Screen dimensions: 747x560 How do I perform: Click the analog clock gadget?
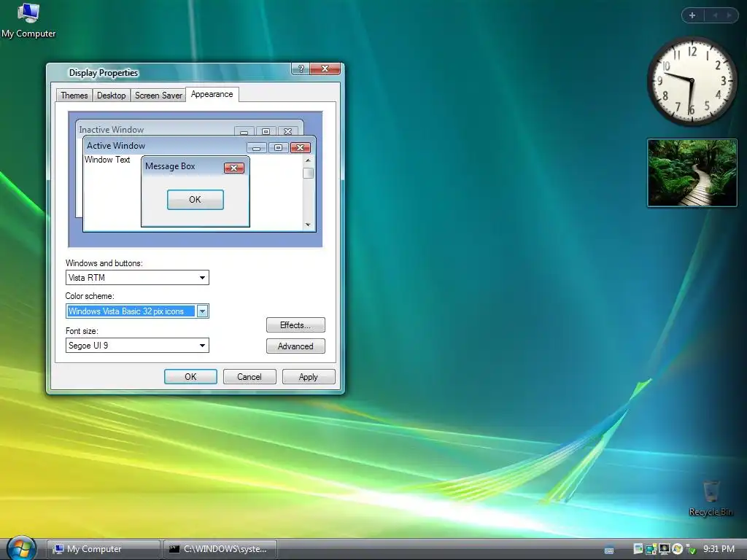692,82
